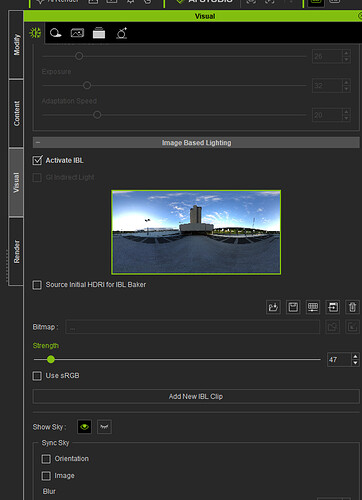Check Sync Sky Image
The image size is (362, 500).
46,476
